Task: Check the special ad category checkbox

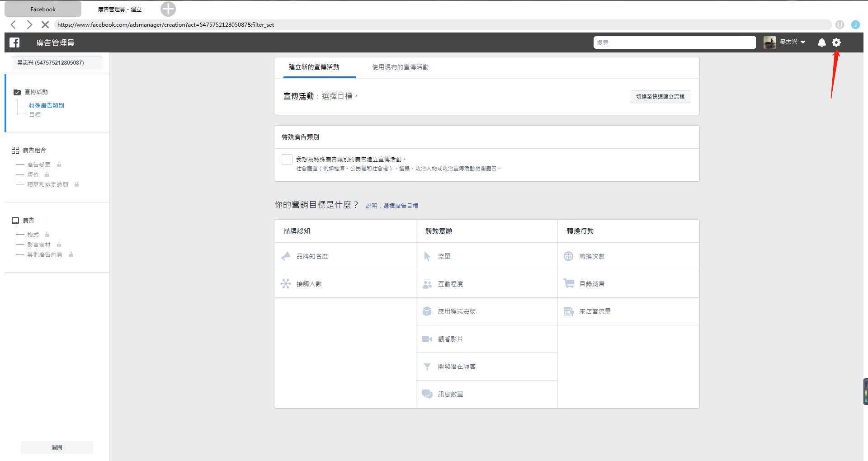Action: point(287,159)
